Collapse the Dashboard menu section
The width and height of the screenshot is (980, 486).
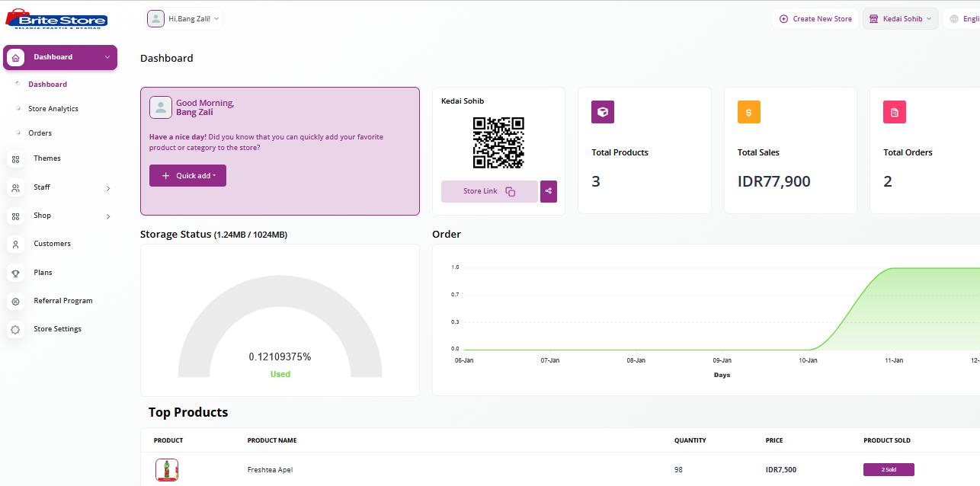pos(107,57)
